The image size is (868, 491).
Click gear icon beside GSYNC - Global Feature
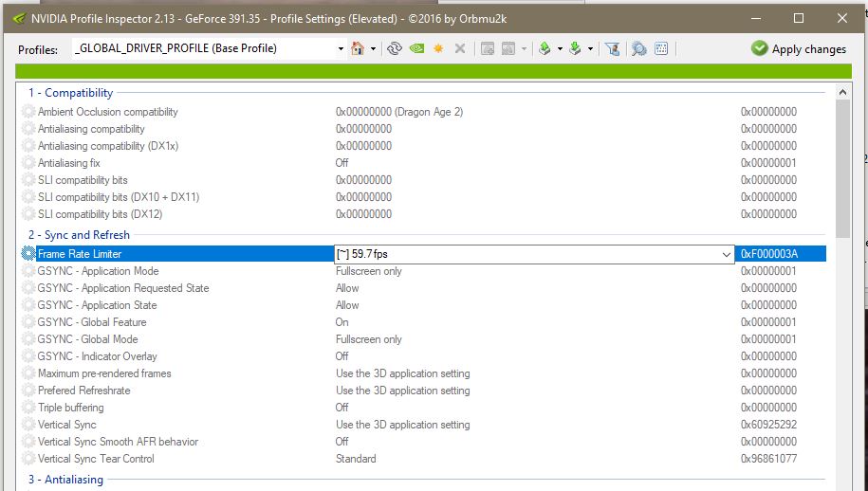(x=28, y=322)
